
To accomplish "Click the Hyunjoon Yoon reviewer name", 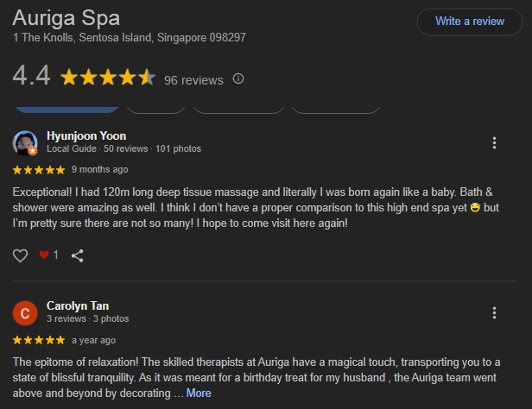I will [x=86, y=136].
